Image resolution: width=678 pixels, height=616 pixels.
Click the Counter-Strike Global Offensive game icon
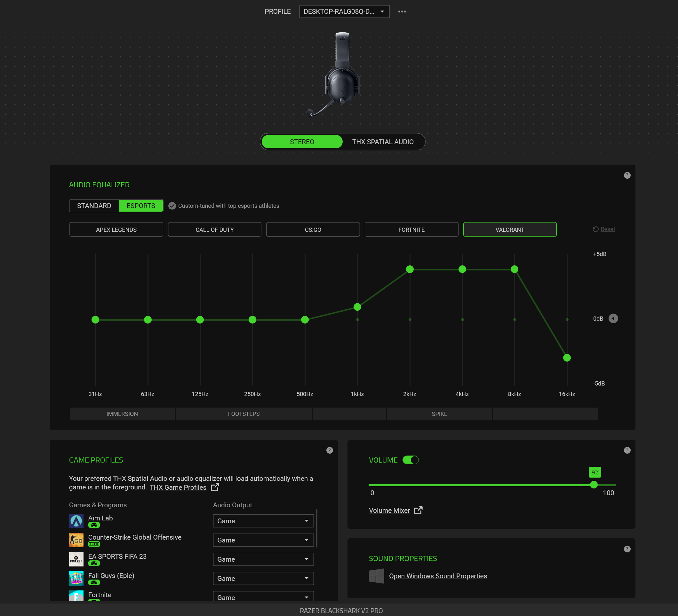coord(76,540)
